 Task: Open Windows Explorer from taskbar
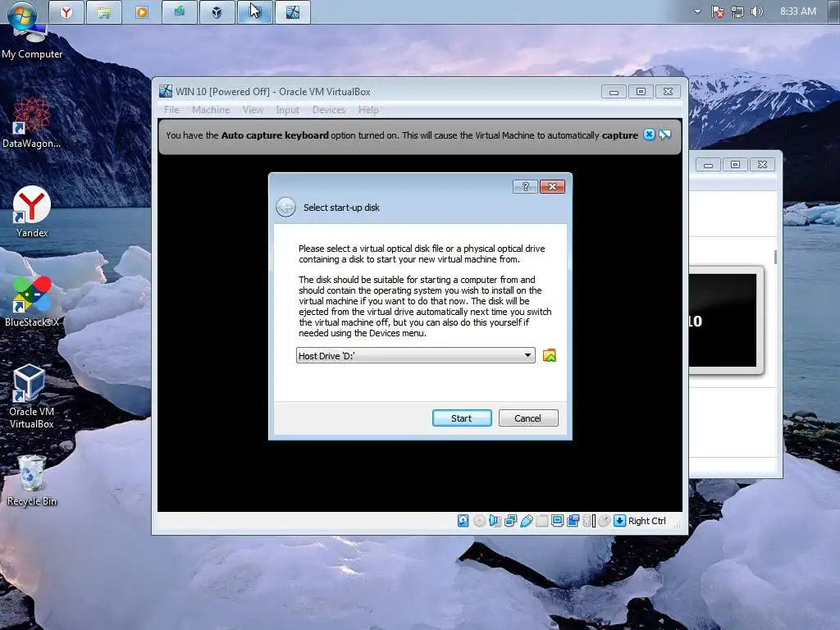pos(104,11)
